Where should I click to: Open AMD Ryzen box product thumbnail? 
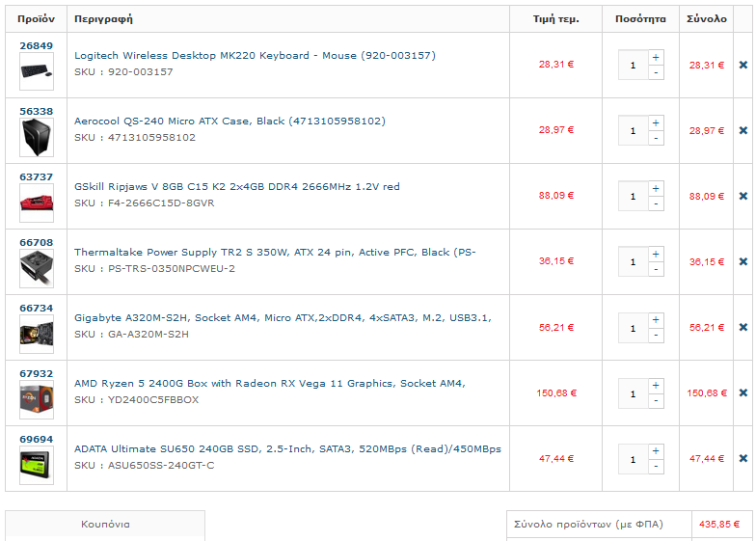37,399
